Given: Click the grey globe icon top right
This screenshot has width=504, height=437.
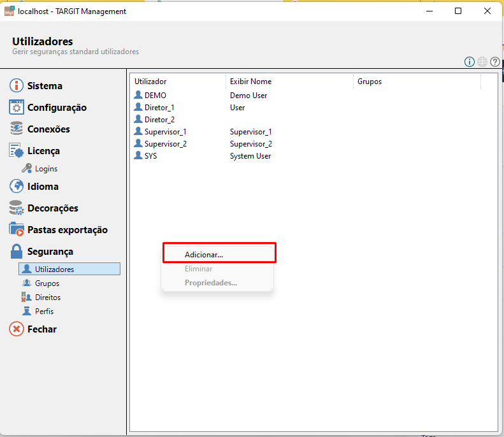Looking at the screenshot, I should [x=482, y=62].
